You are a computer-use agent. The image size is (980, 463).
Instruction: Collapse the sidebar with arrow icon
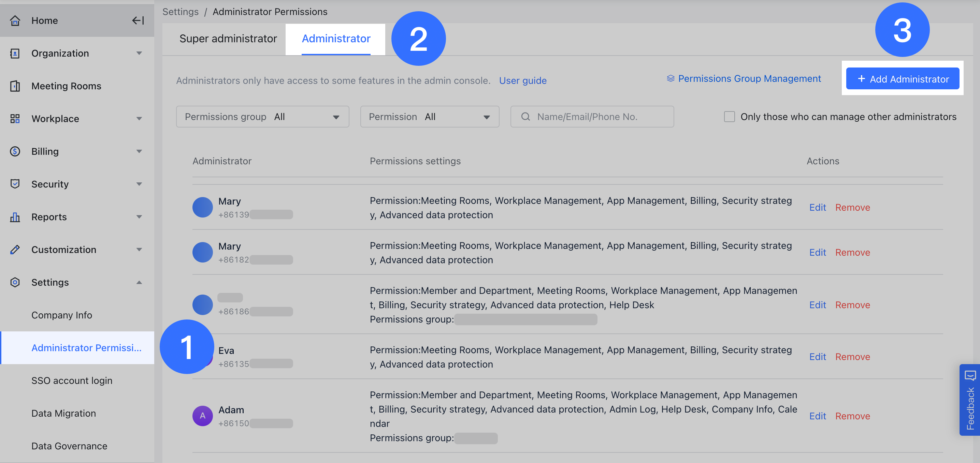[x=138, y=20]
